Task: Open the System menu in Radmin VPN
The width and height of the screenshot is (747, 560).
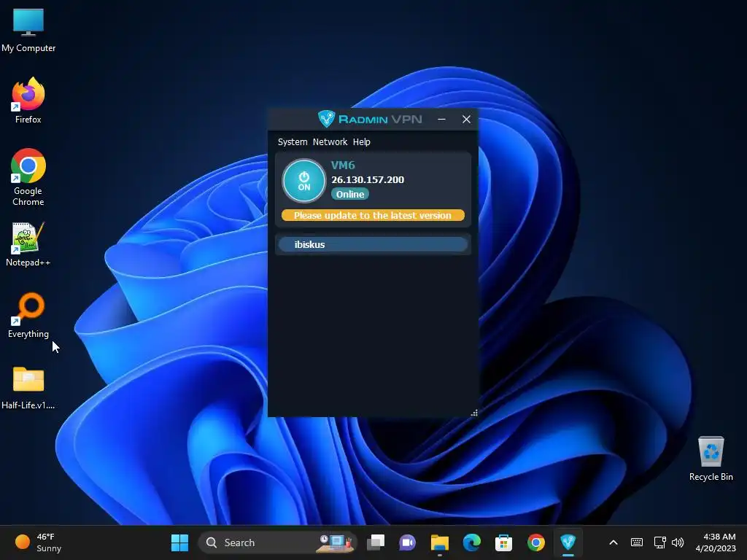Action: tap(293, 142)
